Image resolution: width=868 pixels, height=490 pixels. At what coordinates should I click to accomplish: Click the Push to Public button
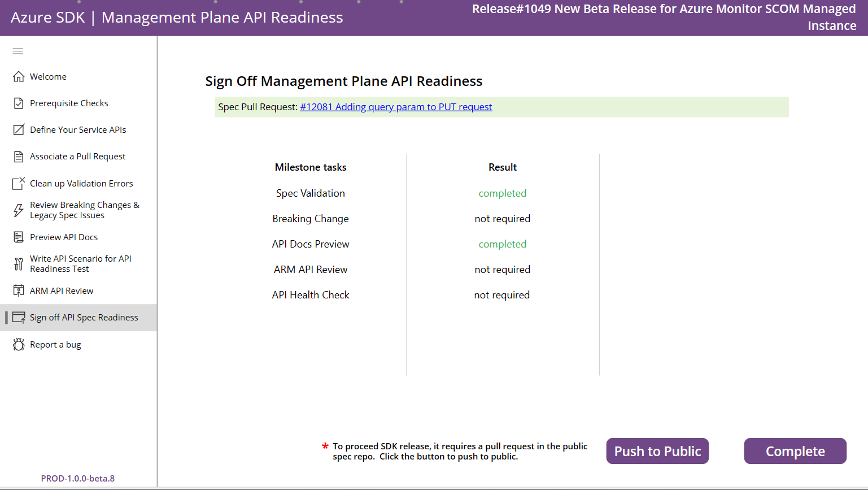pos(657,451)
